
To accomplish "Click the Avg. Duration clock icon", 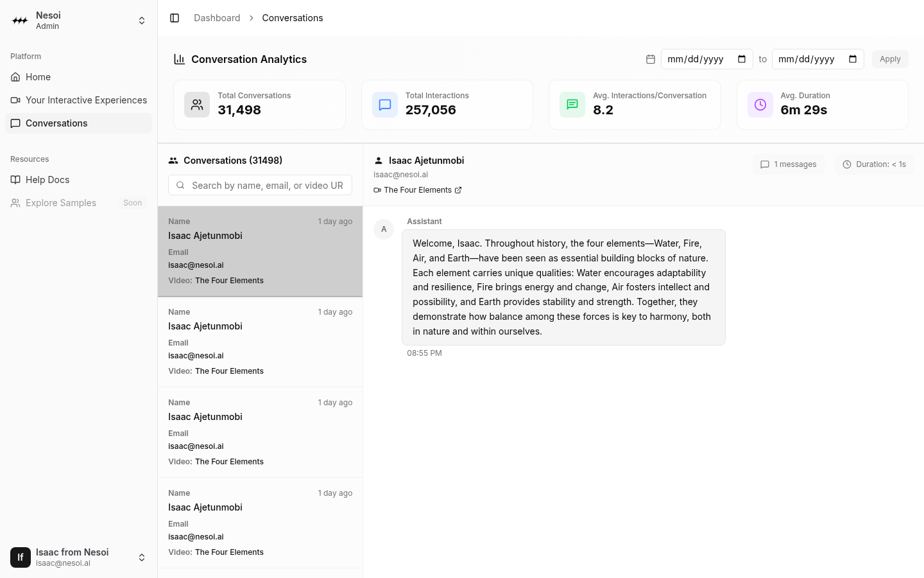I will (760, 105).
